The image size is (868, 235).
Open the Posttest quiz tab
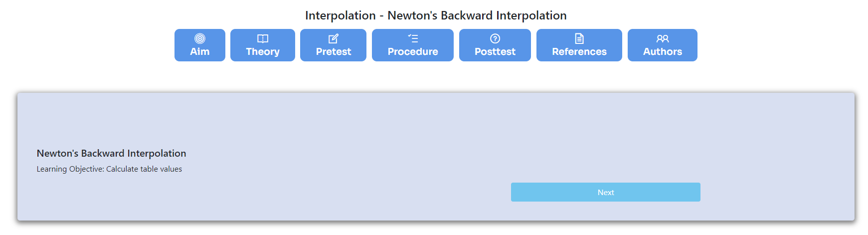tap(495, 45)
